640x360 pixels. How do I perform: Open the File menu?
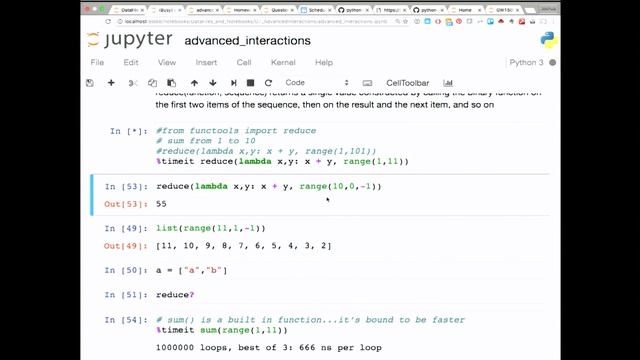pos(97,62)
